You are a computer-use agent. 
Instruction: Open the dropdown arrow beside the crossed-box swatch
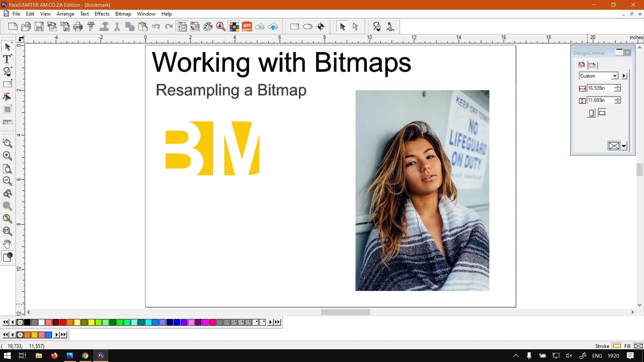[x=624, y=146]
